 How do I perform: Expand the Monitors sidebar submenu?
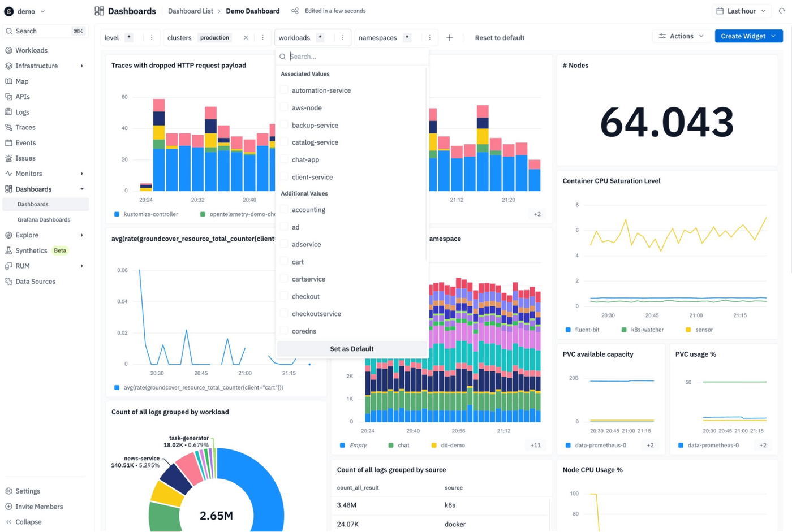pos(82,174)
